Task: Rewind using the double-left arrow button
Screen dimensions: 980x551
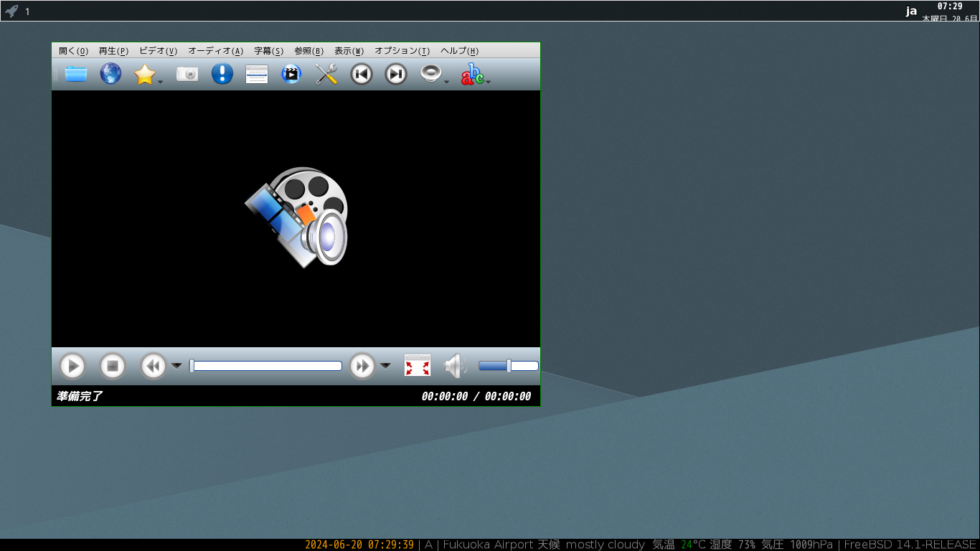Action: [154, 366]
